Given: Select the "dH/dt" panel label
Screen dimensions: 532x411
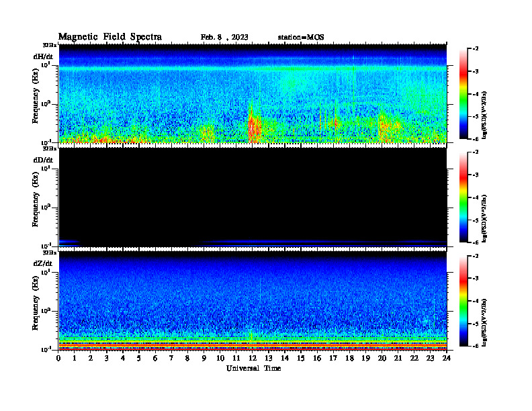Looking at the screenshot, I should pos(43,56).
